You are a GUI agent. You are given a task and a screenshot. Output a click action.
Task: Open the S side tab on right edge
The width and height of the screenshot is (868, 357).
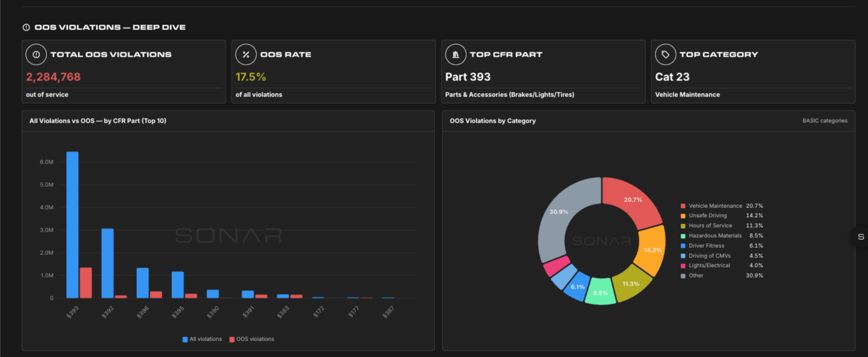[x=861, y=237]
